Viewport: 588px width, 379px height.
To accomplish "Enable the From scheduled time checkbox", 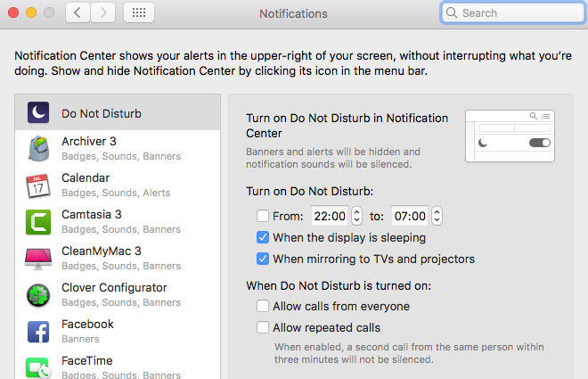I will pos(263,216).
